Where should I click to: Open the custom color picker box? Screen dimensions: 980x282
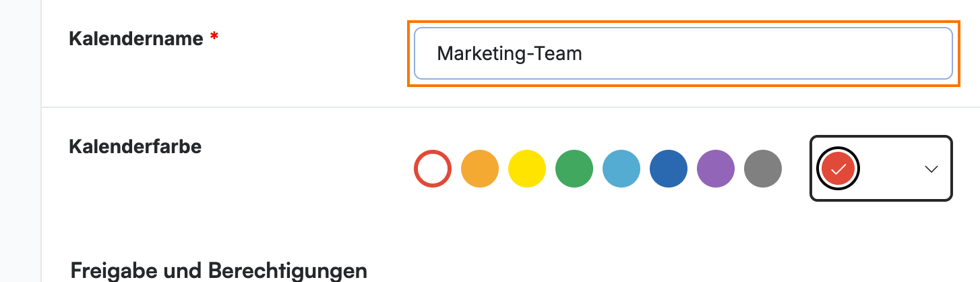[x=881, y=169]
